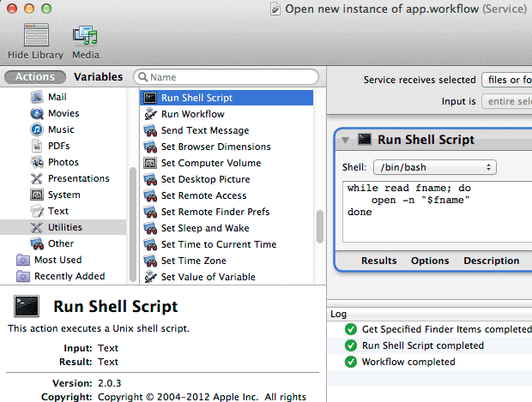Select the Set Desktop Picture action icon
Screen dimensions: 532x402
pos(150,179)
